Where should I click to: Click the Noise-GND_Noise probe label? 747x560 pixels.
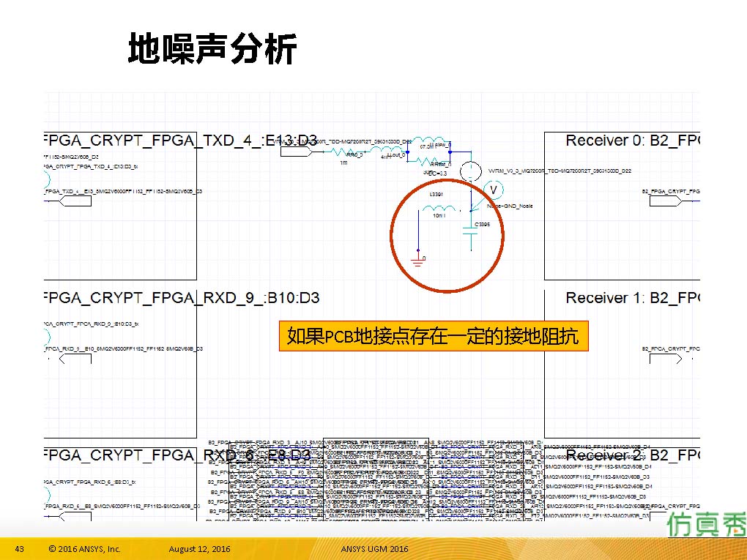click(x=510, y=206)
